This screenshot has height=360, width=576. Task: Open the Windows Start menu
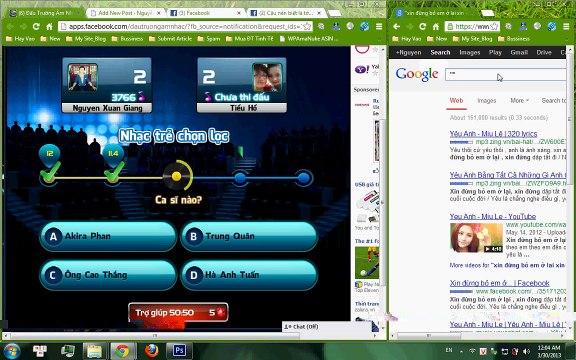11,351
